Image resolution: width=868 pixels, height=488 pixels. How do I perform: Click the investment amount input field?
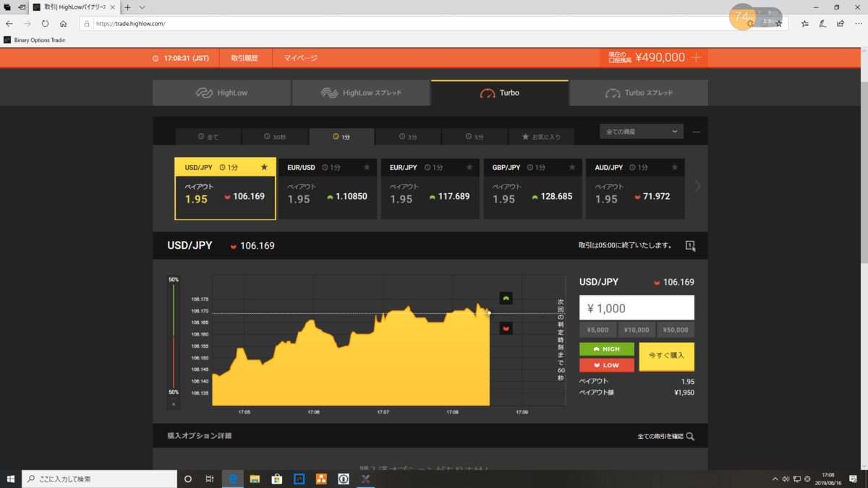(637, 308)
